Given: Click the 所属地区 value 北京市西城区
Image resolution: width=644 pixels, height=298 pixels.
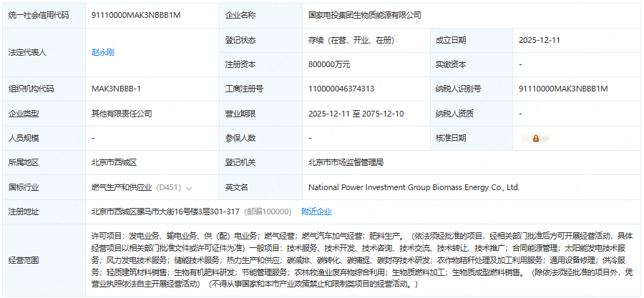Looking at the screenshot, I should click(x=119, y=163).
